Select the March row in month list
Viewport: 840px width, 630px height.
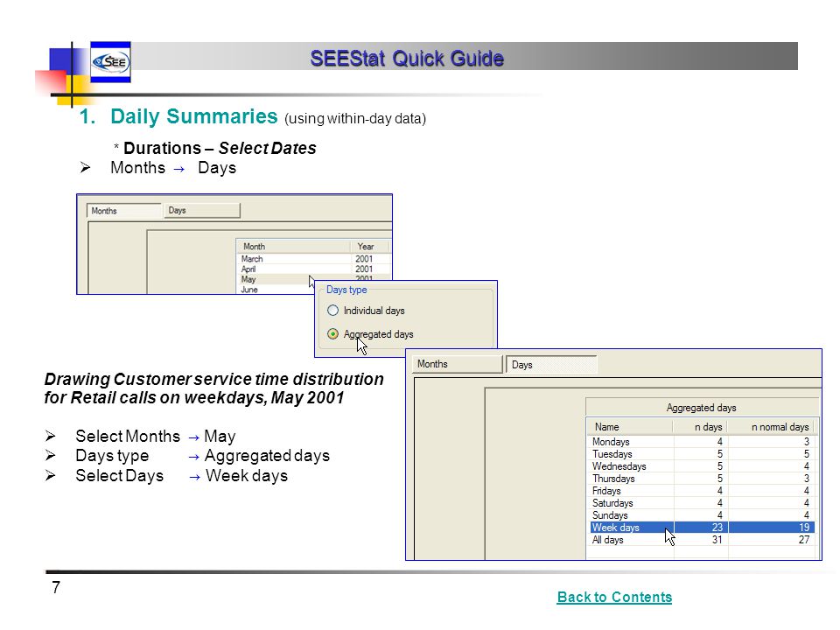[313, 259]
